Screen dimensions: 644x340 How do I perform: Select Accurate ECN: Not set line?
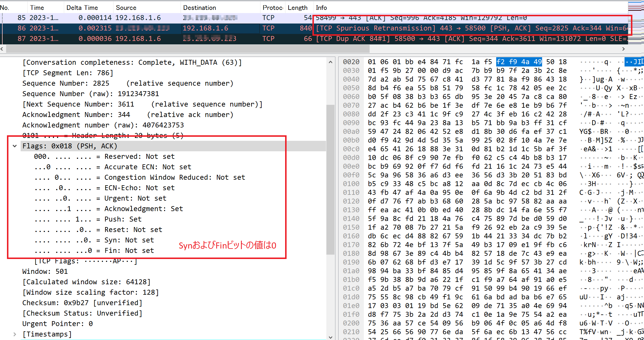(x=113, y=167)
